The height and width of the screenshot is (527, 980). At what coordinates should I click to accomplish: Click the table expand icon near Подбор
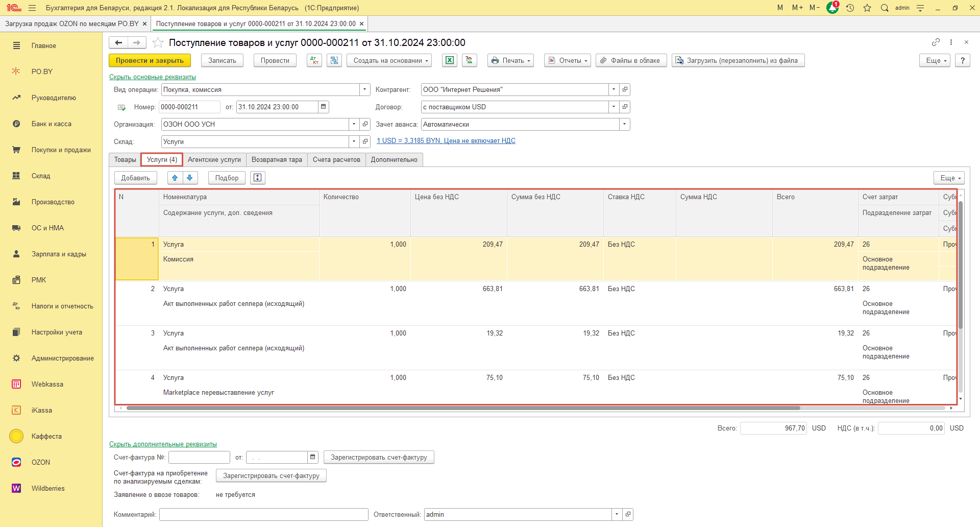pyautogui.click(x=258, y=178)
